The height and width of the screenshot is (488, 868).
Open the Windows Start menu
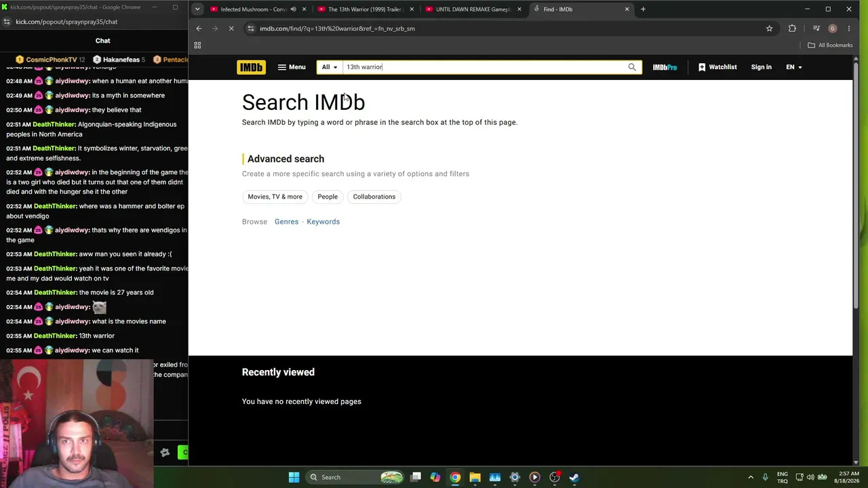294,477
